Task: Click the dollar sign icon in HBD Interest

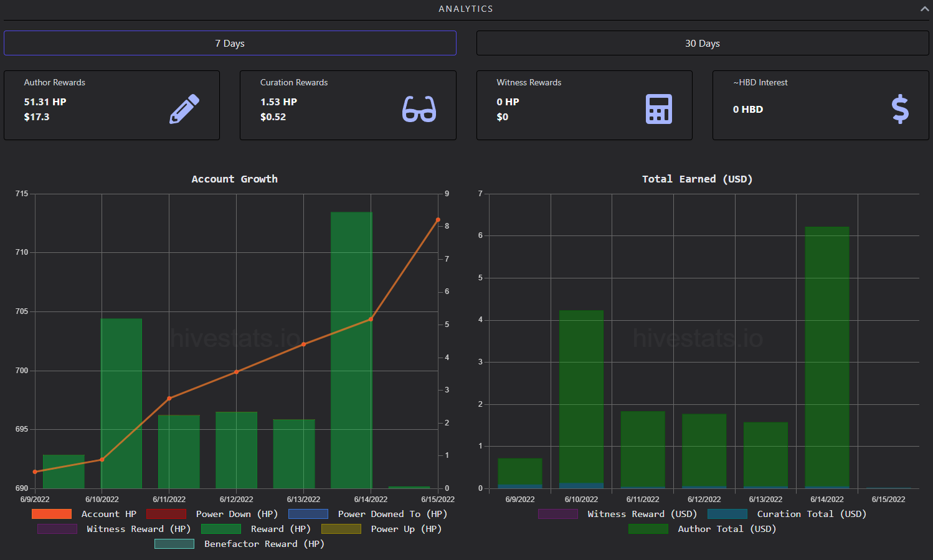Action: point(900,109)
